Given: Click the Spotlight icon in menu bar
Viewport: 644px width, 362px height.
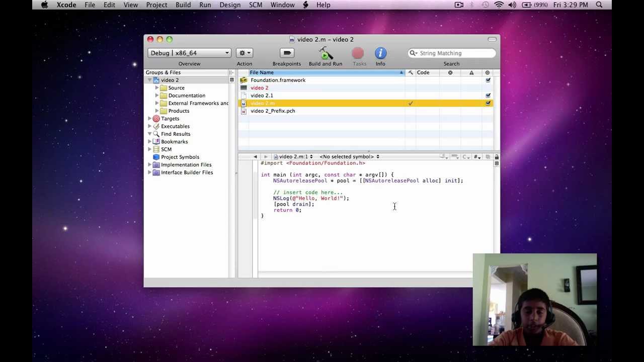Looking at the screenshot, I should coord(599,5).
